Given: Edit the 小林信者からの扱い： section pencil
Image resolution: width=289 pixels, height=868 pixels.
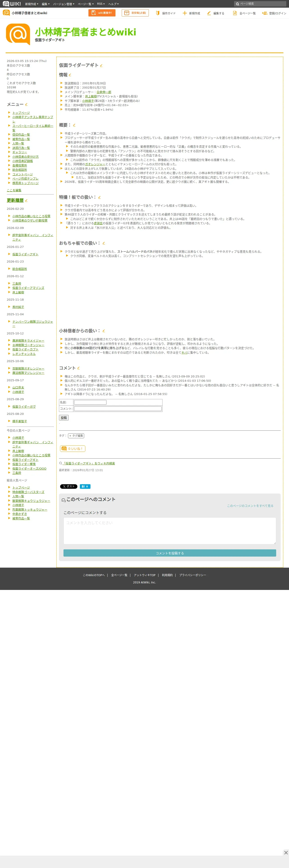Looking at the screenshot, I should 104,331.
